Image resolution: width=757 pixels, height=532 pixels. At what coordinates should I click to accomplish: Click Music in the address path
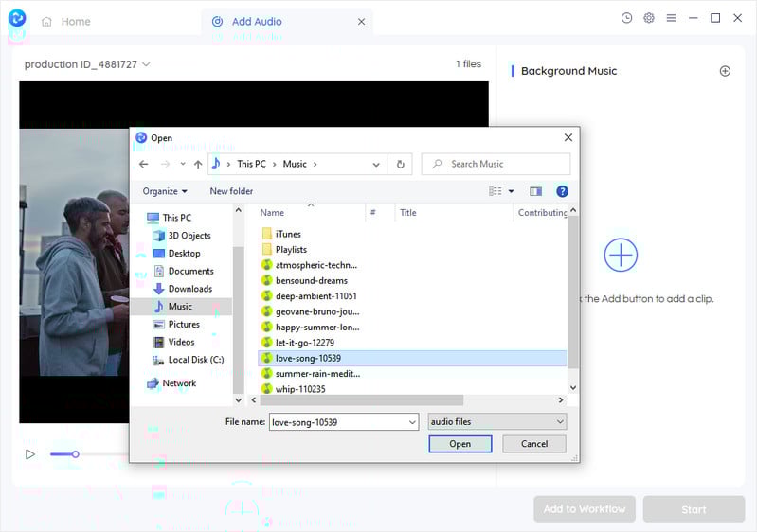(295, 164)
